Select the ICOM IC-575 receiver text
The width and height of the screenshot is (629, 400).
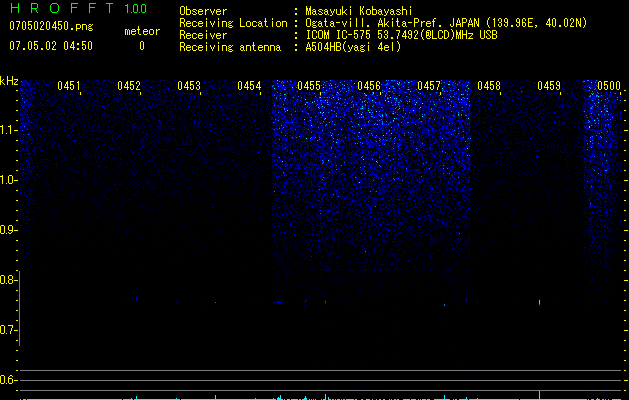402,35
